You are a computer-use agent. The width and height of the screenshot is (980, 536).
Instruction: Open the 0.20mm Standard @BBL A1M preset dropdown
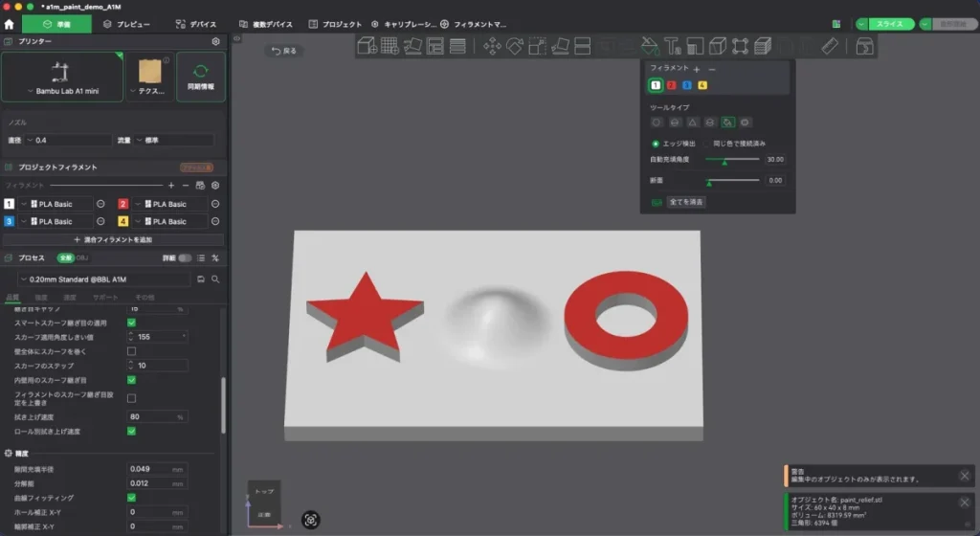click(x=103, y=279)
